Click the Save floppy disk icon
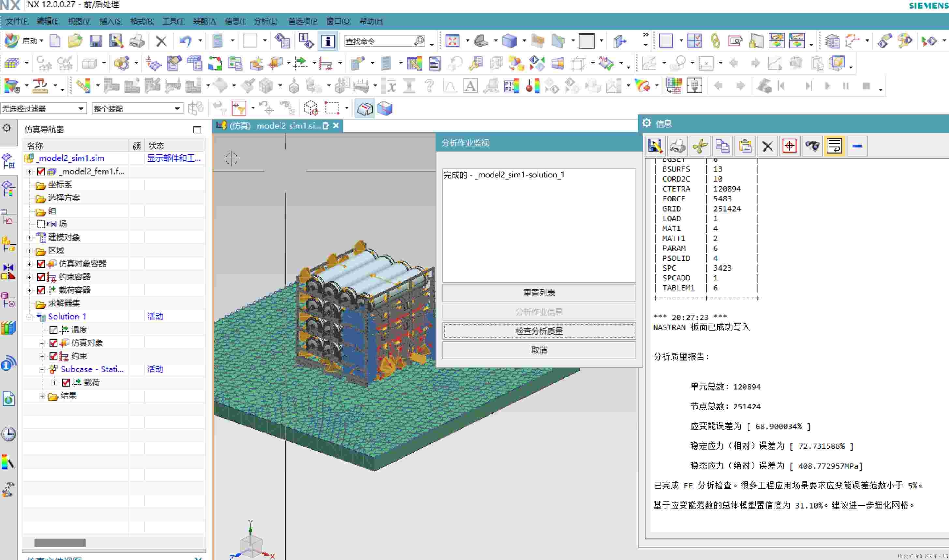949x560 pixels. [96, 41]
